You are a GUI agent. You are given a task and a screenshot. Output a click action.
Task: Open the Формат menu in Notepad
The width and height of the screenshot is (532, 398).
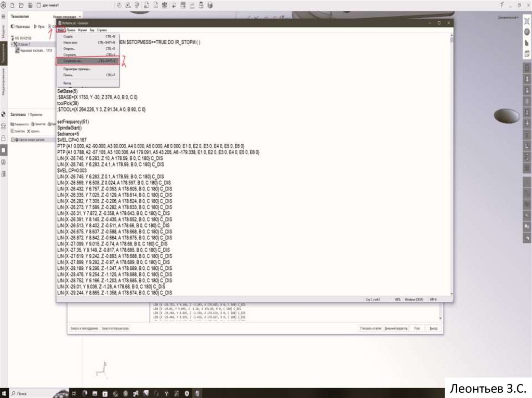(83, 30)
